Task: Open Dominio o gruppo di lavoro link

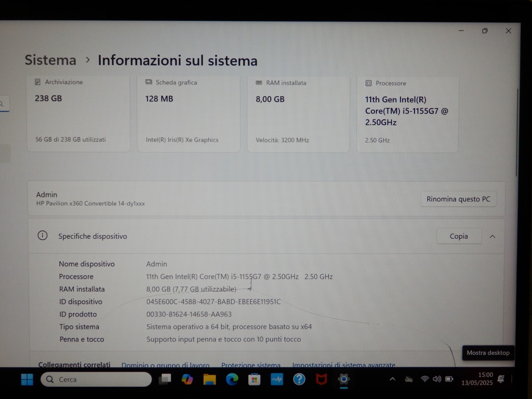Action: tap(165, 365)
